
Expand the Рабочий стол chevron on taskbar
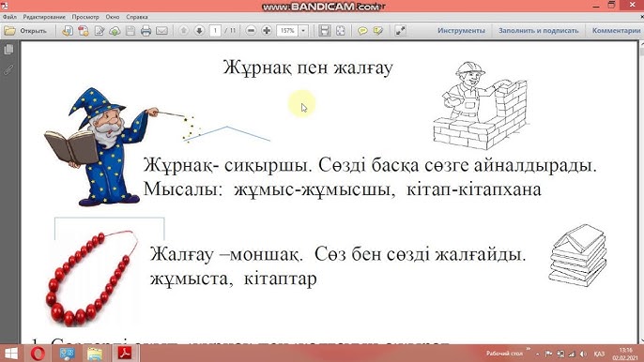tap(529, 349)
